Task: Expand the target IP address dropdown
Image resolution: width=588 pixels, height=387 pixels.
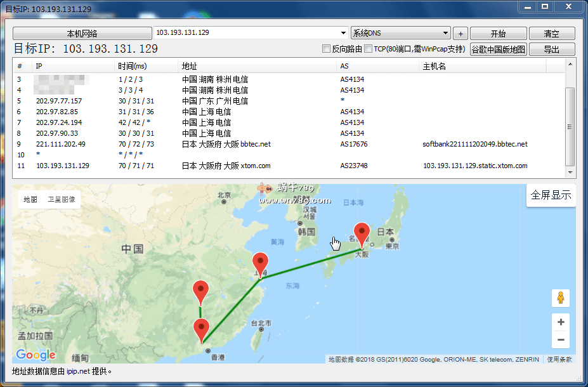Action: point(343,33)
